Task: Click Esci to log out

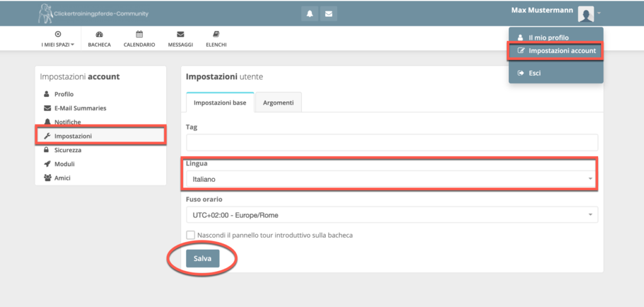Action: 556,73
